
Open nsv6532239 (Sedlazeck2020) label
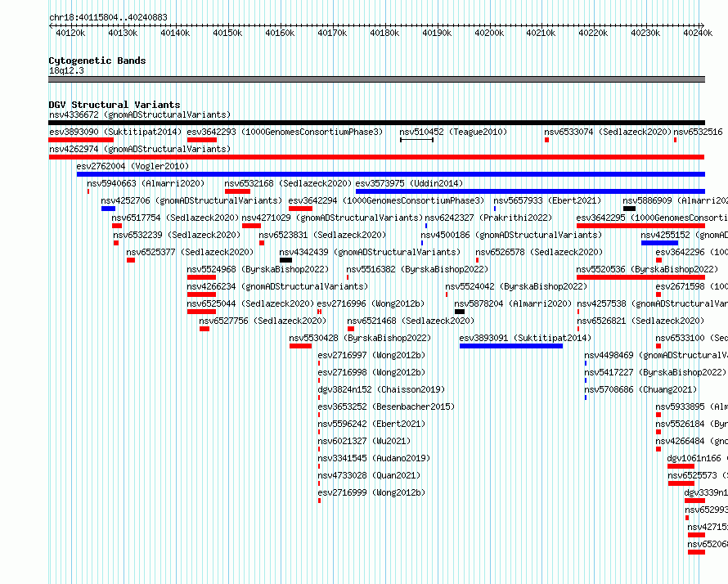coord(177,235)
